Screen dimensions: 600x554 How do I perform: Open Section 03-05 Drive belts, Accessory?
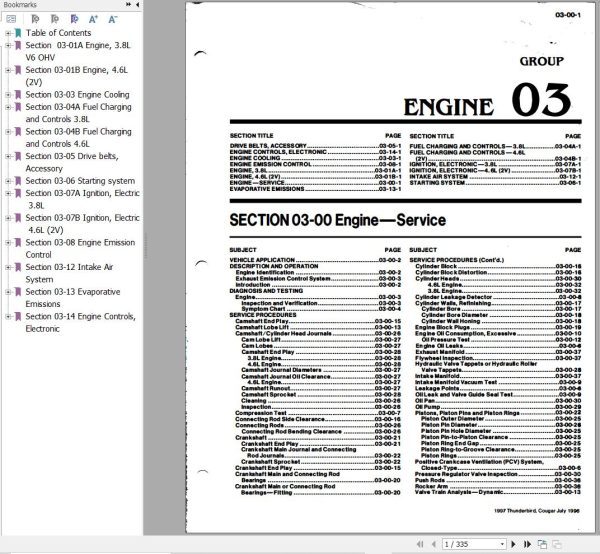tap(72, 162)
